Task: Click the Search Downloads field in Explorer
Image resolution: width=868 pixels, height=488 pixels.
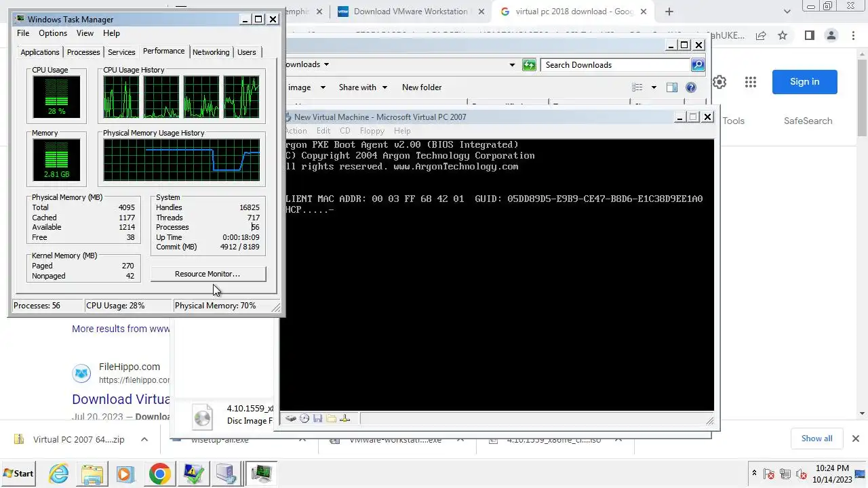Action: (x=615, y=65)
